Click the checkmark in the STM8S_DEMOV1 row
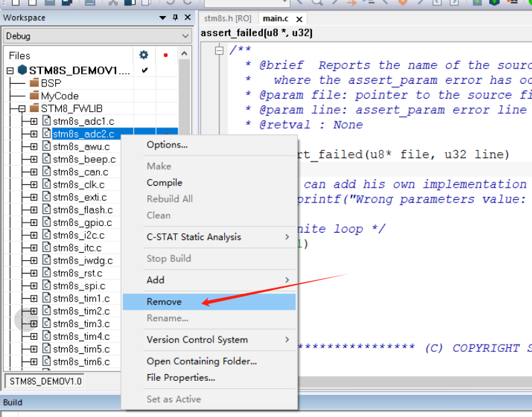The width and height of the screenshot is (532, 417). [145, 70]
